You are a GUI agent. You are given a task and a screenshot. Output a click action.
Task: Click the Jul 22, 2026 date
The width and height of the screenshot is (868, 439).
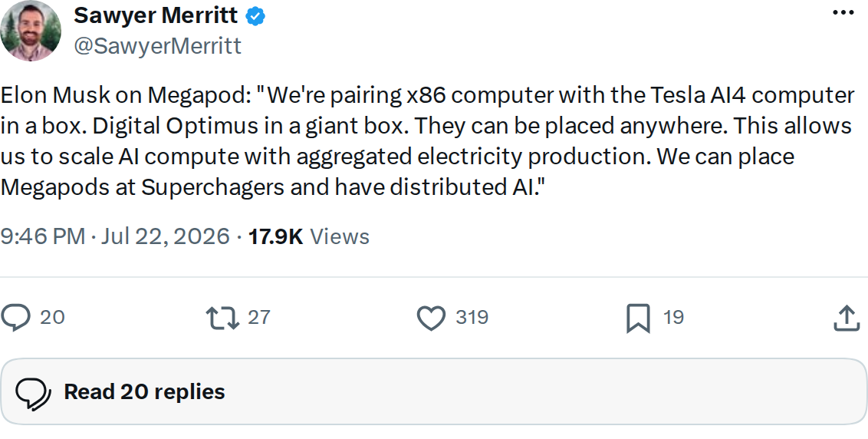point(163,236)
